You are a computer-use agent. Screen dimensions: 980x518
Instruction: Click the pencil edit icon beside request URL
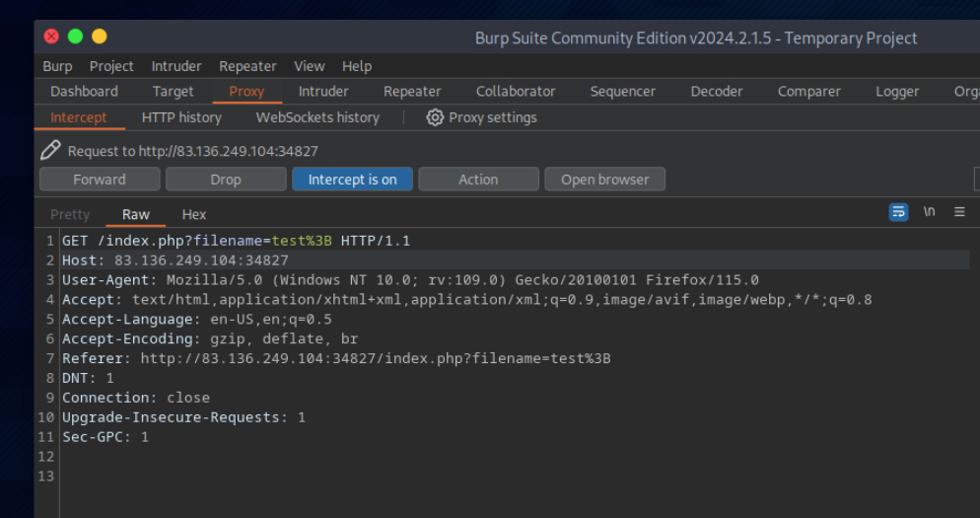(50, 151)
